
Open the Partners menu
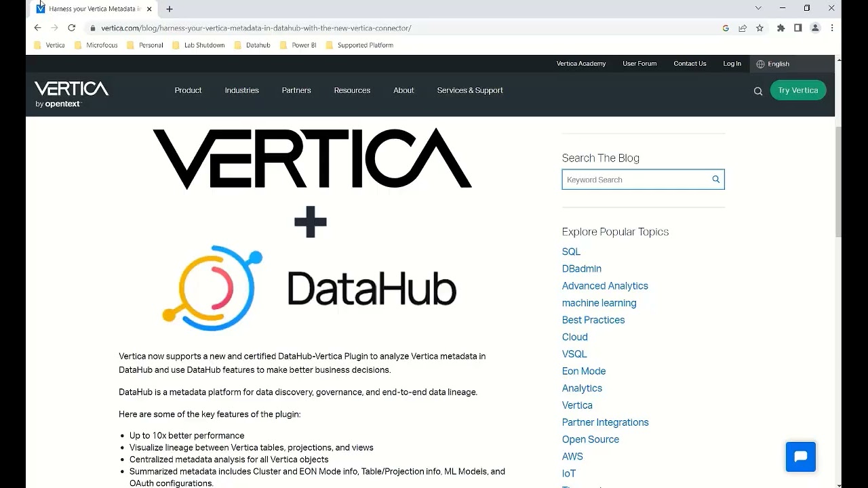point(296,90)
